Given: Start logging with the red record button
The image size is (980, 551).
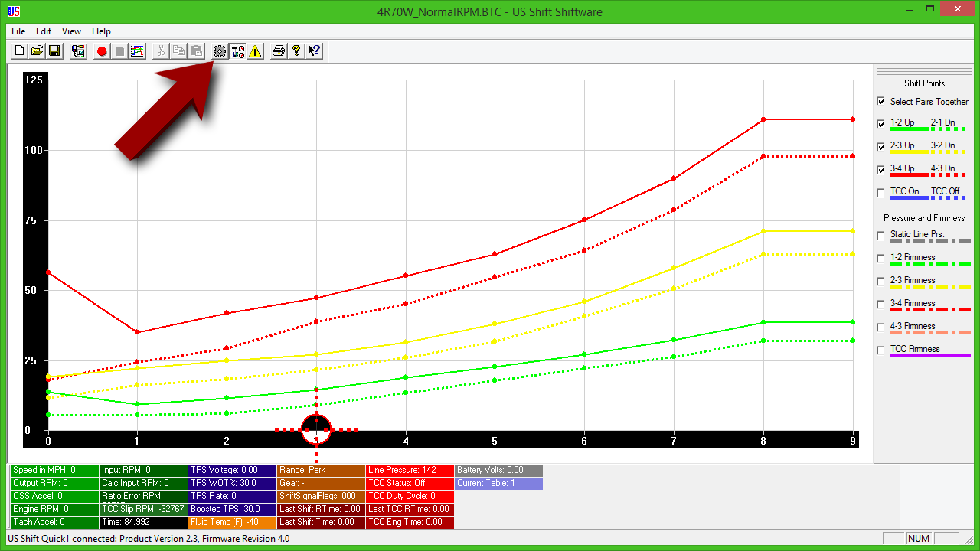Looking at the screenshot, I should pos(102,51).
